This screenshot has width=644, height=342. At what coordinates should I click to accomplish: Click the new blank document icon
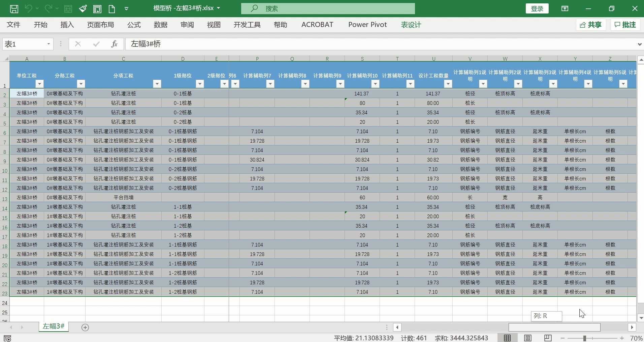(x=112, y=9)
